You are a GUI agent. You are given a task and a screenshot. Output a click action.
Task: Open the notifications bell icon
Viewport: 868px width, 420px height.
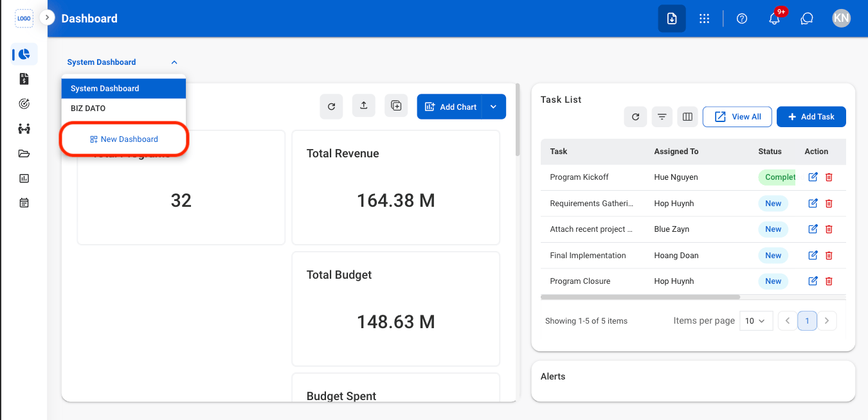pos(774,19)
